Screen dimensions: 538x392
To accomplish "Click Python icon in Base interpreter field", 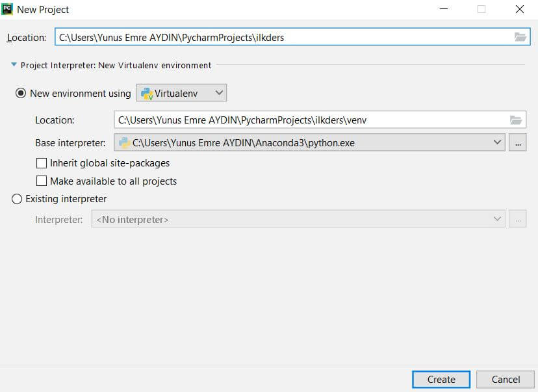I will coord(124,143).
